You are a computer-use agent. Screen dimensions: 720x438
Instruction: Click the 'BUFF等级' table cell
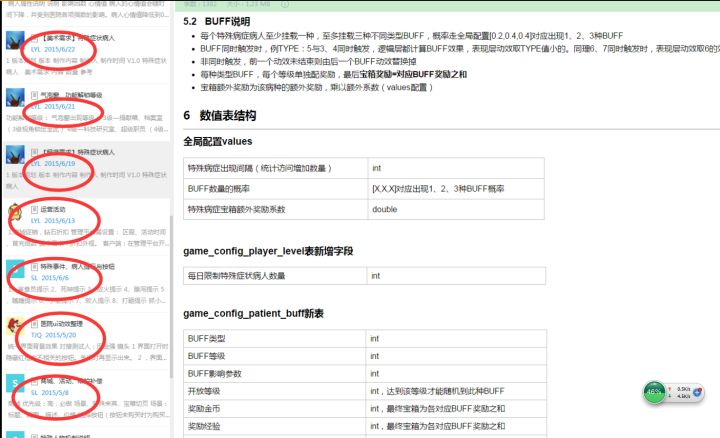275,356
